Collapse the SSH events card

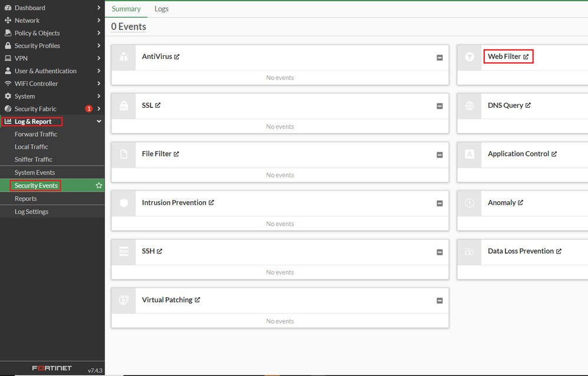[440, 252]
